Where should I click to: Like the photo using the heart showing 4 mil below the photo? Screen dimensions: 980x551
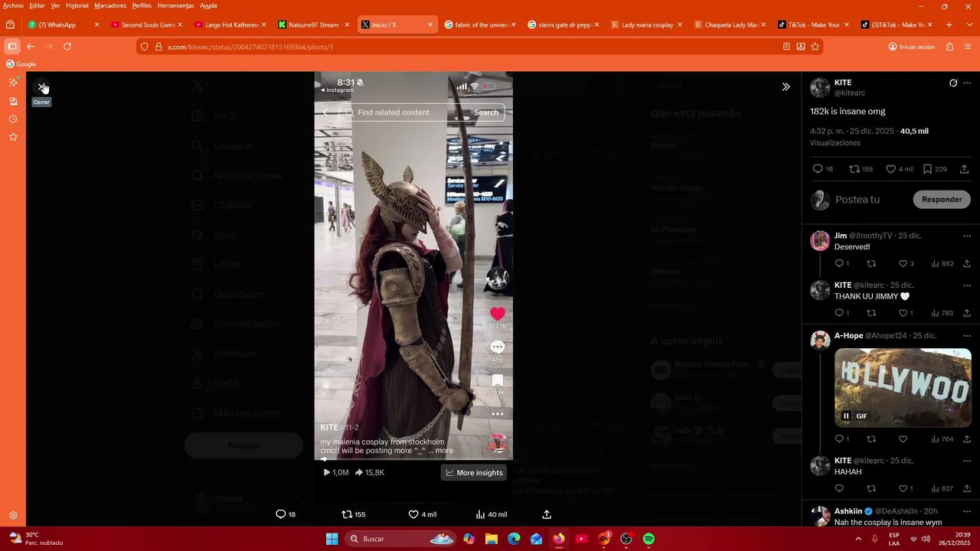422,514
